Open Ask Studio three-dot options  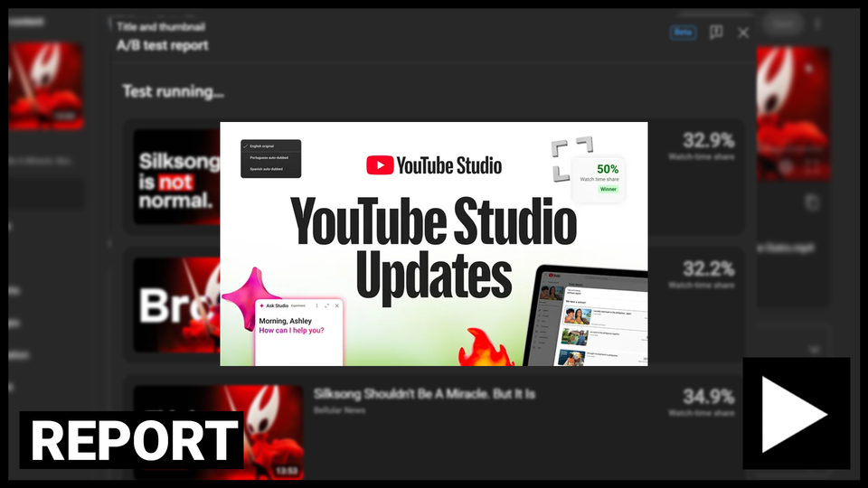tap(316, 305)
